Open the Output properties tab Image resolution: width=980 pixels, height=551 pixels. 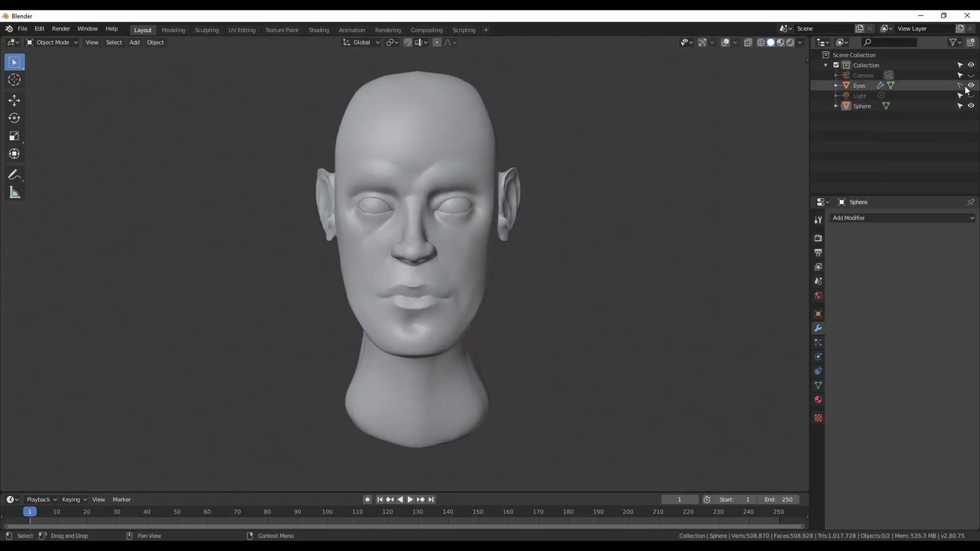[x=818, y=253]
